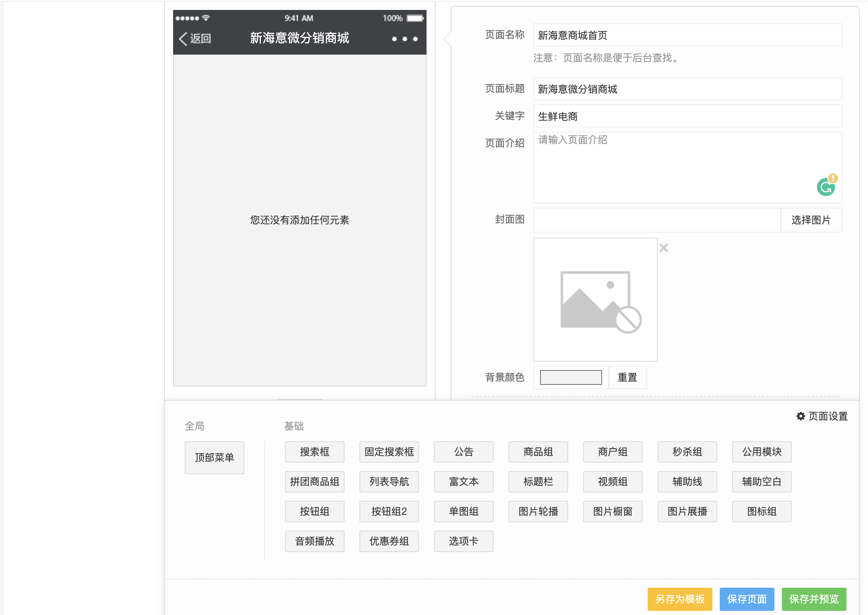Open the 背景颜色 color swatch

[x=571, y=377]
